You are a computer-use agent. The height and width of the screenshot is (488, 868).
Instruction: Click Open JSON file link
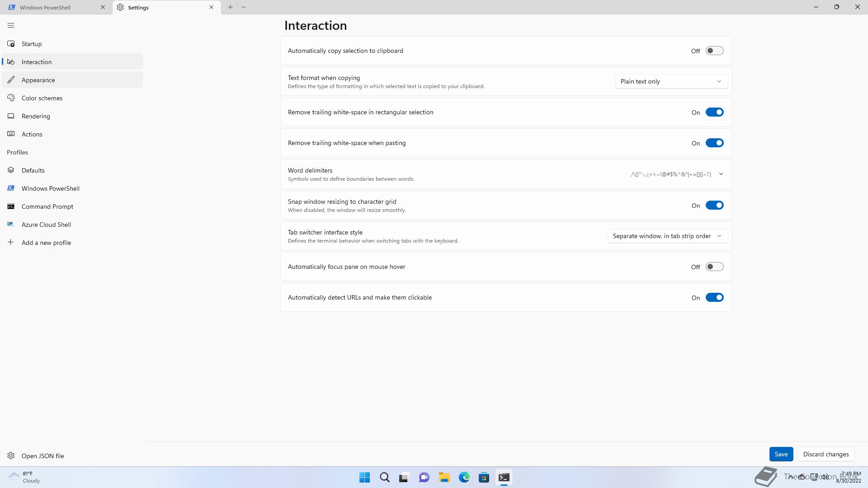coord(42,456)
